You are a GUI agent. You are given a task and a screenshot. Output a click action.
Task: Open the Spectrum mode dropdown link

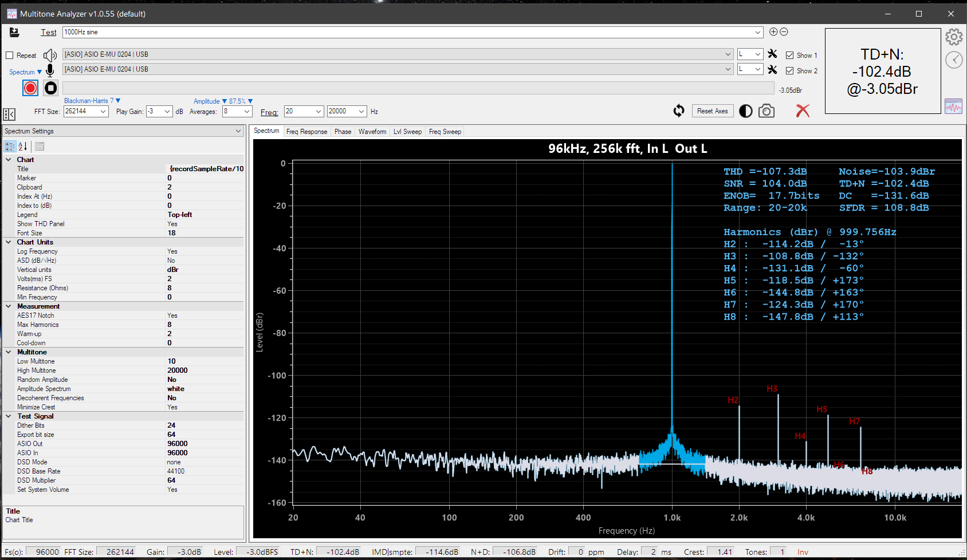point(25,72)
